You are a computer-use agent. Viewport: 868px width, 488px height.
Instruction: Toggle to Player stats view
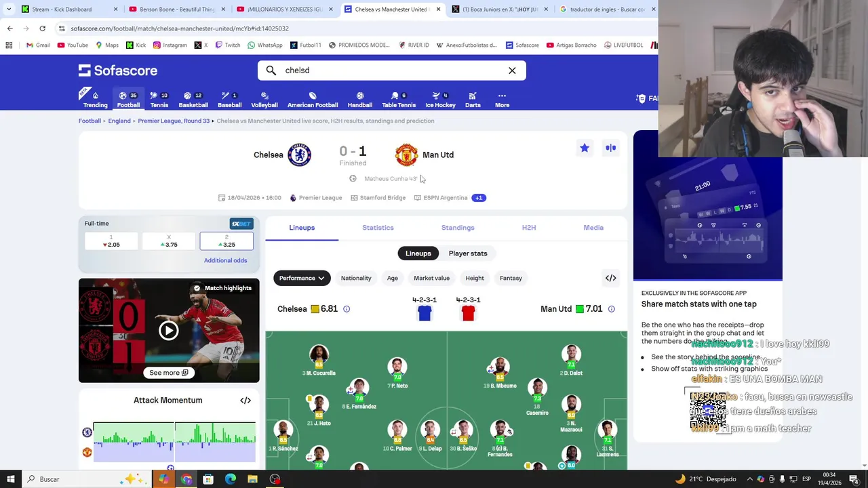click(x=468, y=253)
